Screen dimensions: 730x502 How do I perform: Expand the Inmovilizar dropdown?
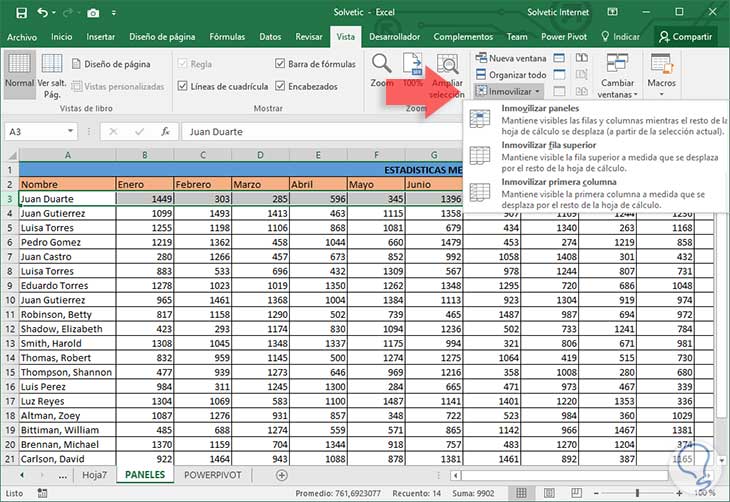point(509,90)
